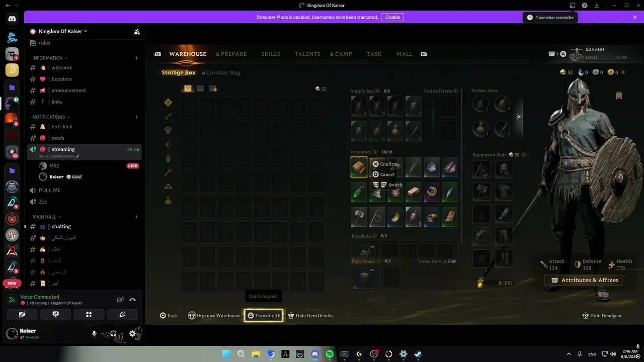Select green gem inventory item

(x=359, y=192)
